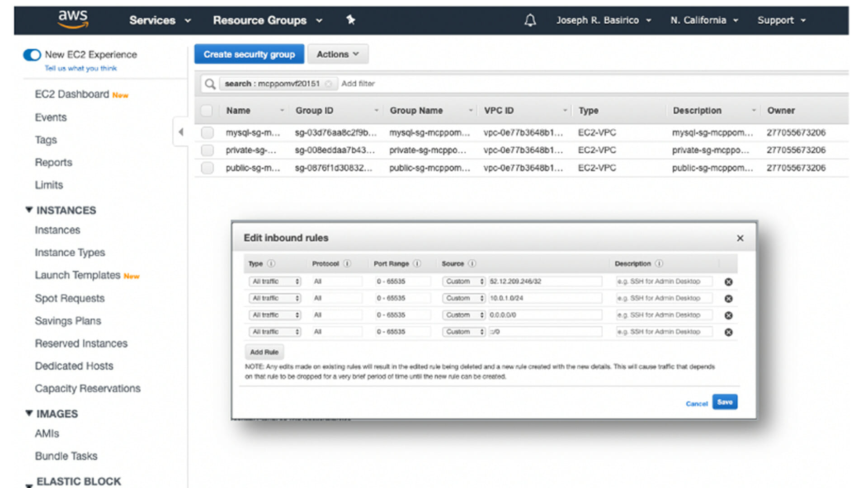The height and width of the screenshot is (488, 868).
Task: Click the source field containing 52.12.209.246/32
Action: pyautogui.click(x=545, y=282)
